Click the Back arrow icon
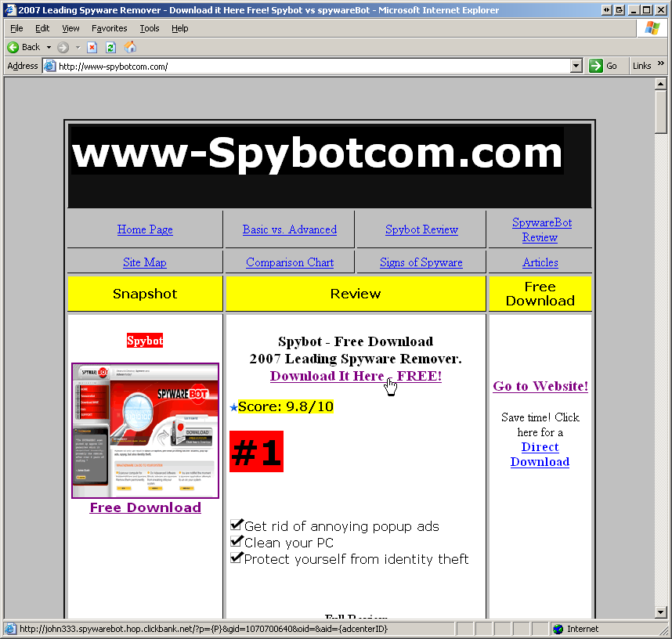 [x=13, y=47]
